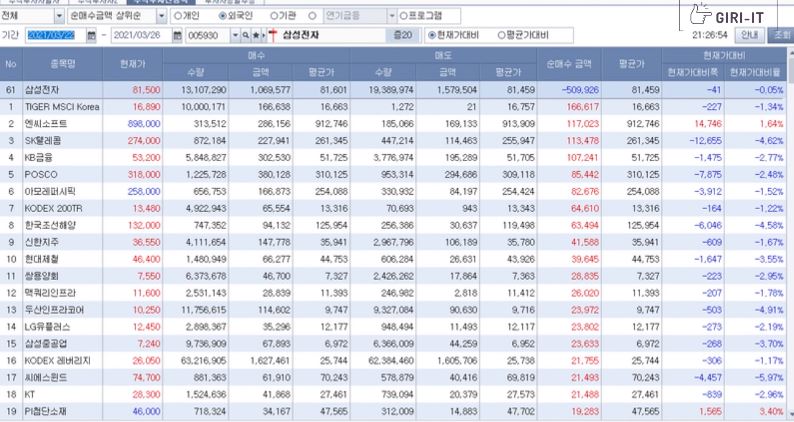Image resolution: width=794 pixels, height=422 pixels.
Task: Select the 개인 investor radio button
Action: point(178,16)
